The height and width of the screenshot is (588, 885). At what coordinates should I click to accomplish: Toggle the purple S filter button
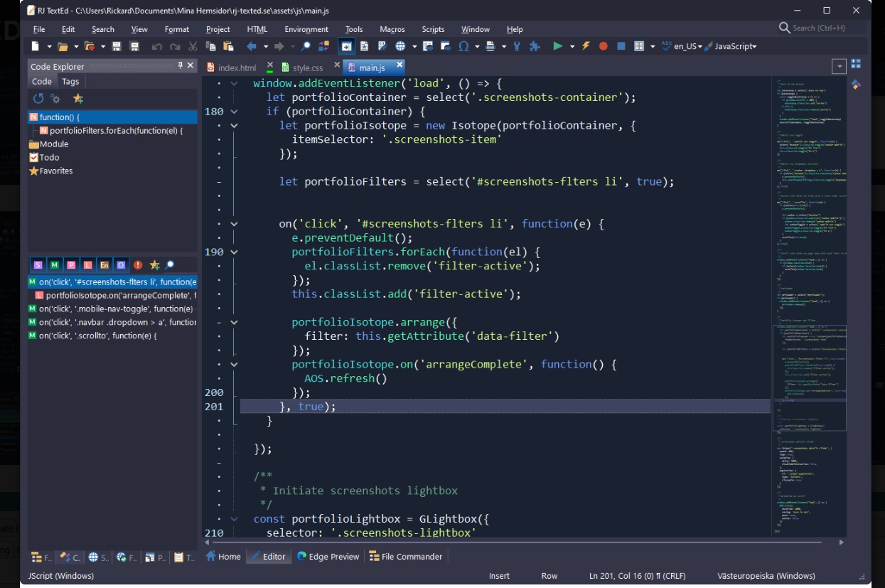[x=38, y=265]
